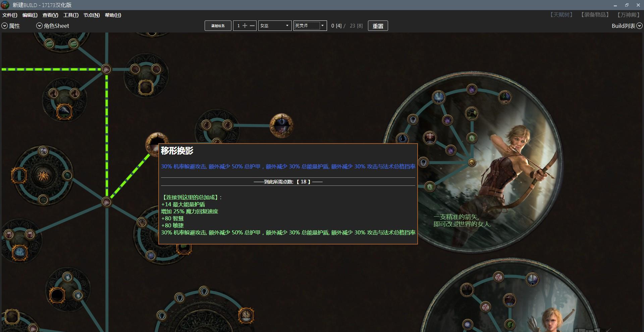
Task: Open the 节点(N) menu
Action: pos(92,15)
